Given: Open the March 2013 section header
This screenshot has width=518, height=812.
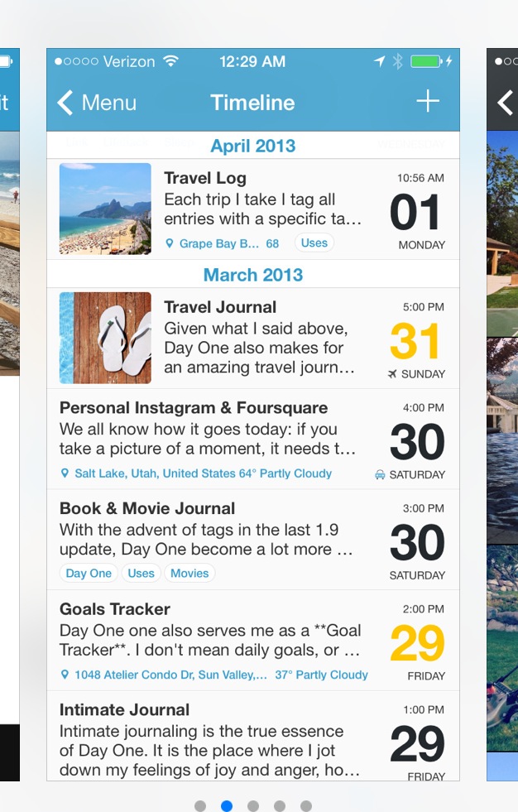Looking at the screenshot, I should click(253, 275).
